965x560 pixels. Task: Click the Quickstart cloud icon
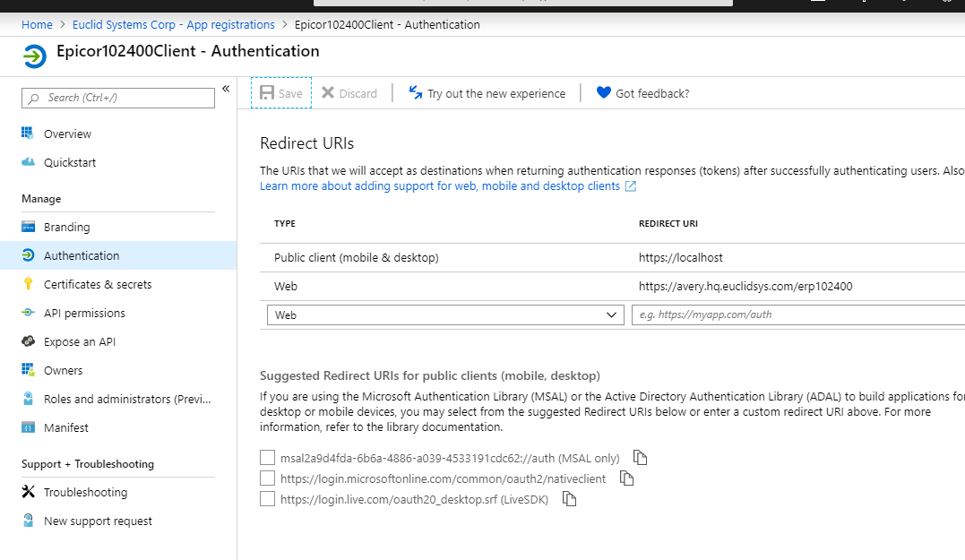click(x=28, y=162)
